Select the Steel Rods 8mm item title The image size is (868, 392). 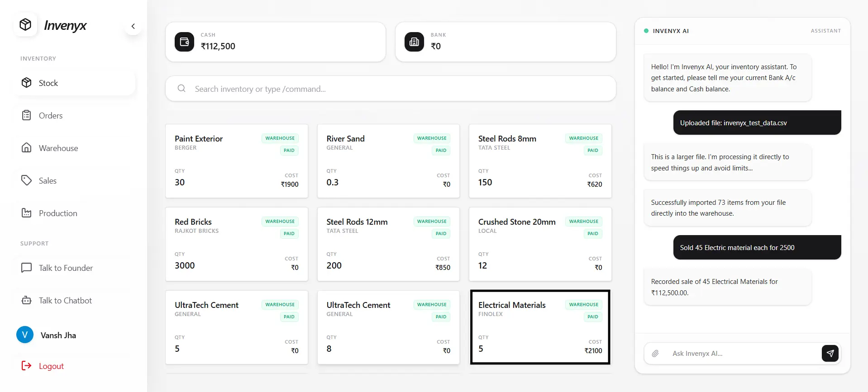pyautogui.click(x=507, y=139)
